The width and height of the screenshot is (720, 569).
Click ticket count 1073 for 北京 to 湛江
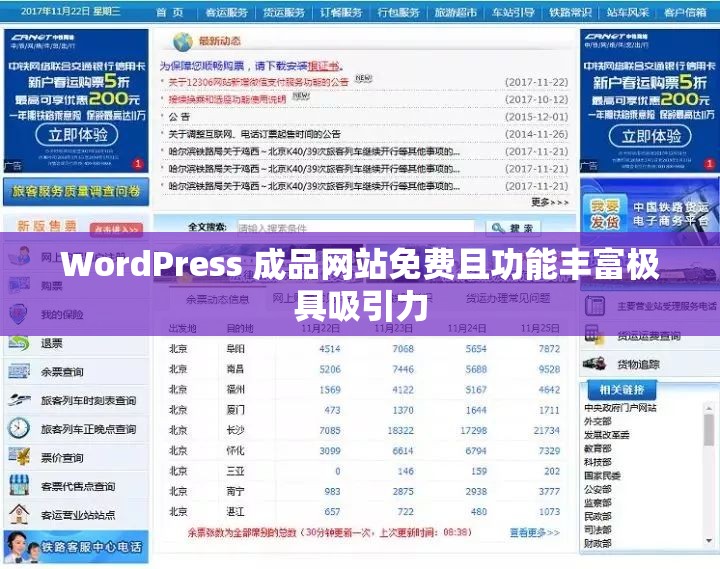point(549,512)
